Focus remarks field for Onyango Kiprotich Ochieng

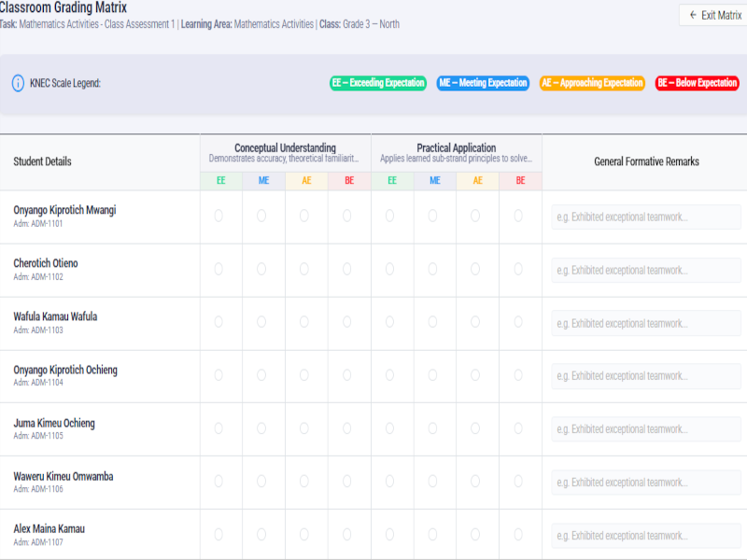(x=646, y=376)
